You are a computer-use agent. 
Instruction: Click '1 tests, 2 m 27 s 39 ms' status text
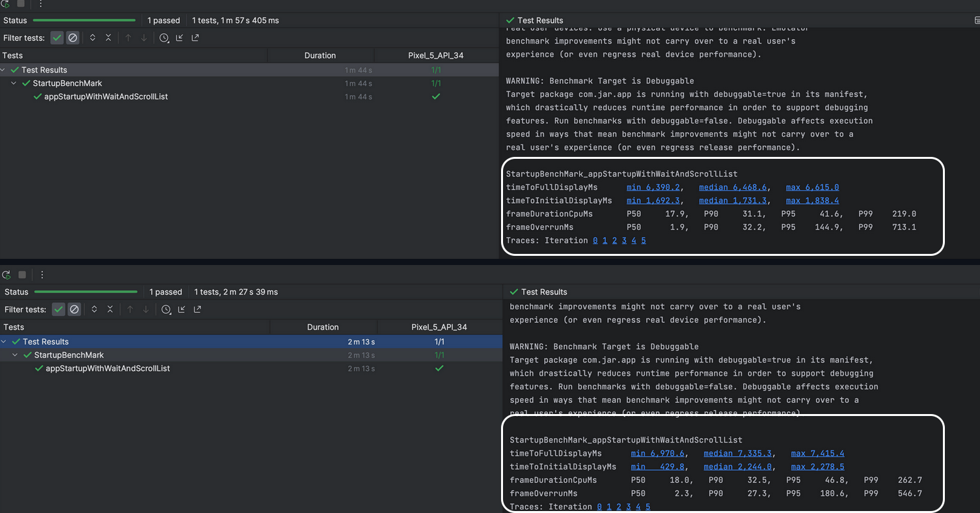[236, 292]
